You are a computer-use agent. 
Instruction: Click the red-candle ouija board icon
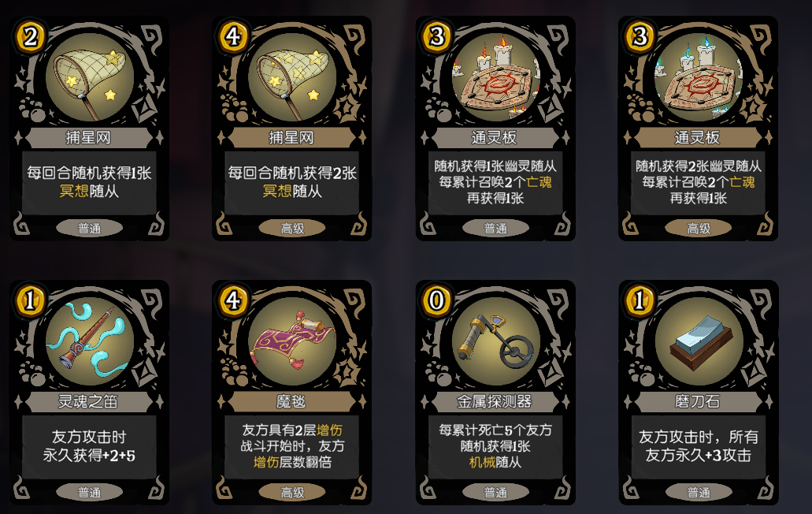tap(495, 79)
